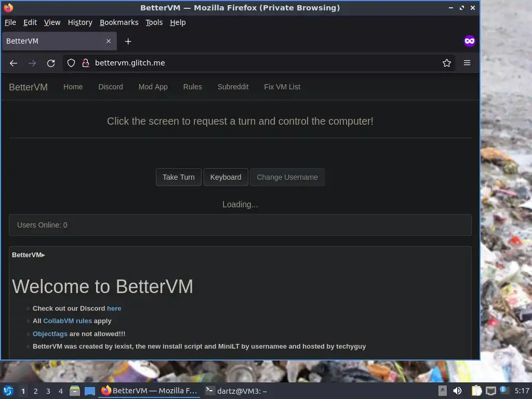The width and height of the screenshot is (532, 399).
Task: Click the update notification tray icon
Action: [x=503, y=390]
